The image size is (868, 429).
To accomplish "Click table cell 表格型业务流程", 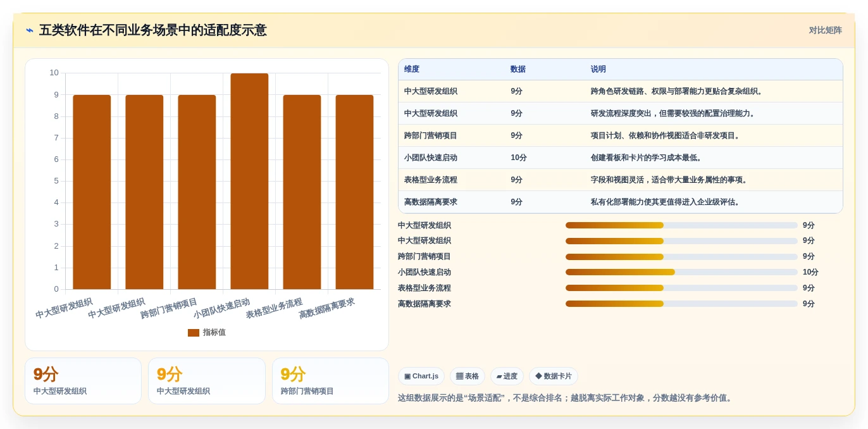I will pyautogui.click(x=431, y=180).
